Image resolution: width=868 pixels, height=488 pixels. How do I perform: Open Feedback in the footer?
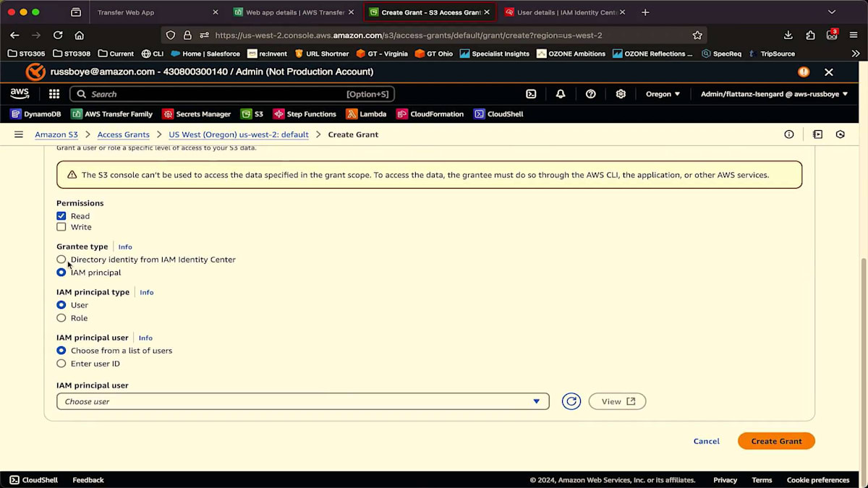tap(88, 480)
